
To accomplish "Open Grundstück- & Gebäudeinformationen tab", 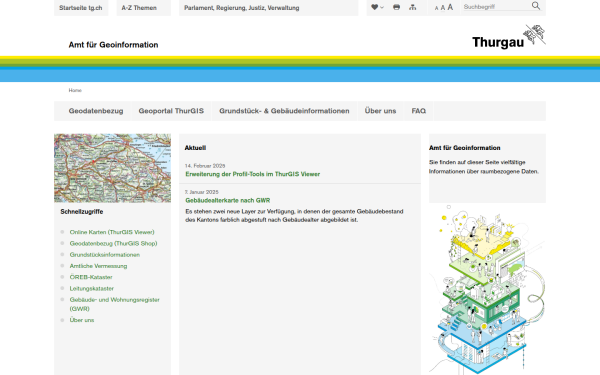I will [x=284, y=111].
